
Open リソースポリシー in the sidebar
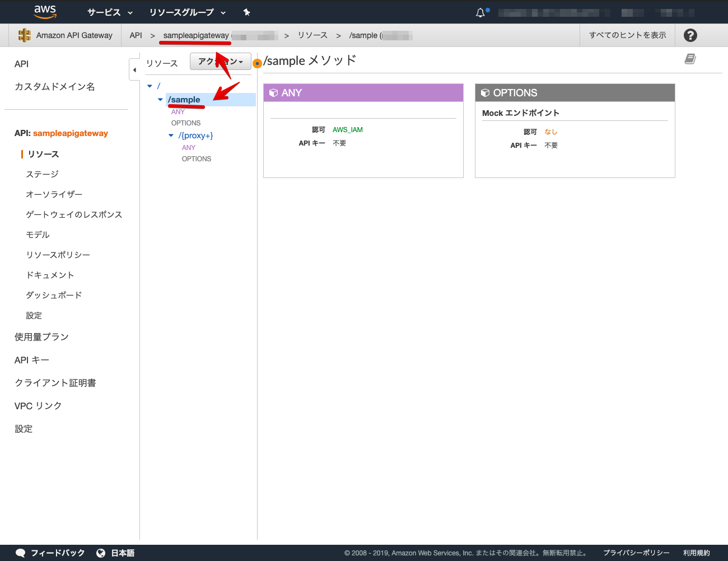pos(58,255)
